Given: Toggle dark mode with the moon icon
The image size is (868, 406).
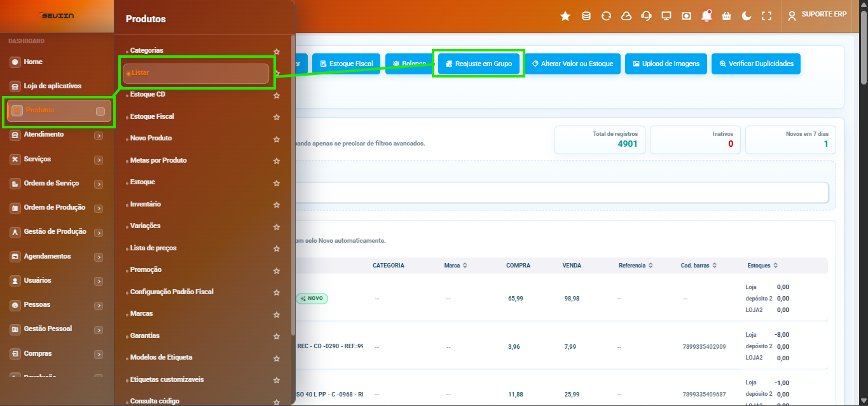Looking at the screenshot, I should [747, 17].
